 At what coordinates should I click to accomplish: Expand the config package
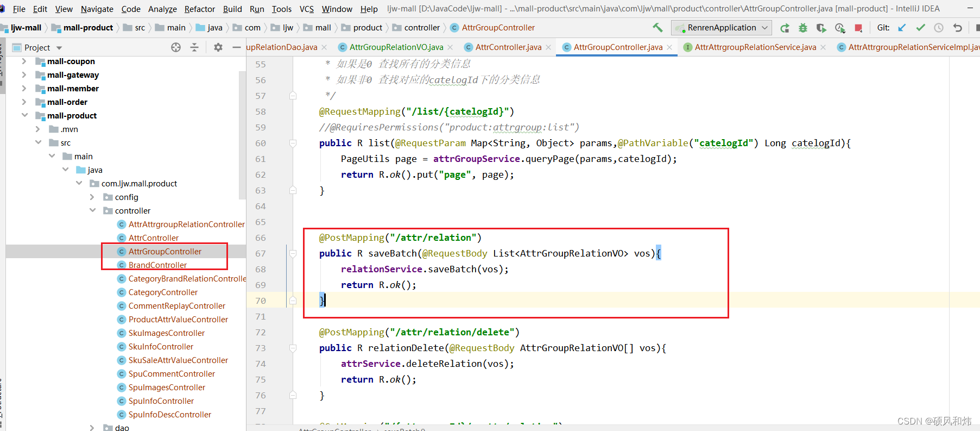(x=92, y=197)
